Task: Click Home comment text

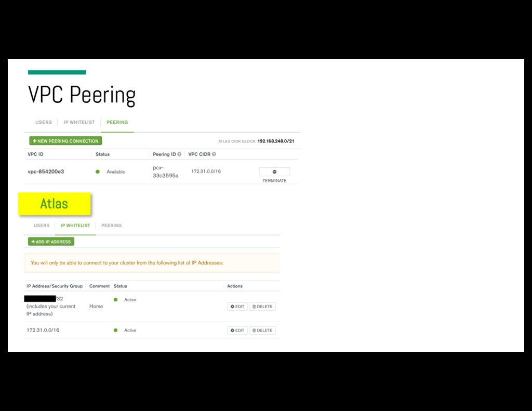Action: pyautogui.click(x=96, y=306)
